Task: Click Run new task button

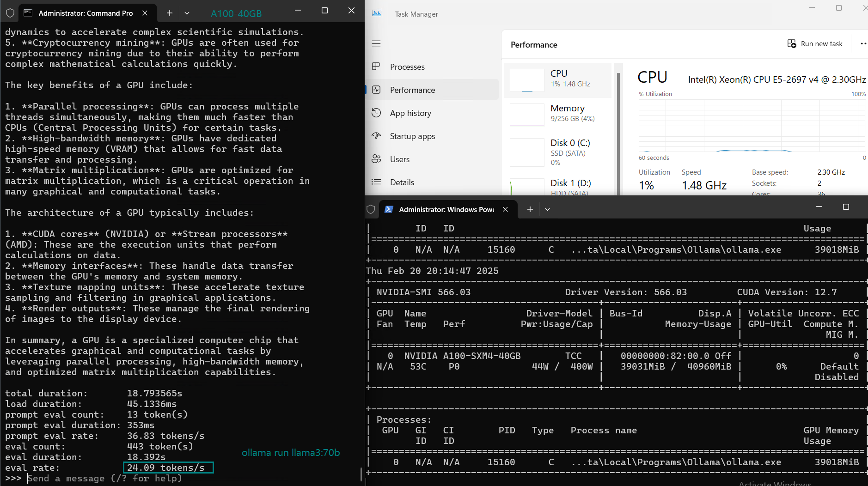Action: [x=815, y=44]
